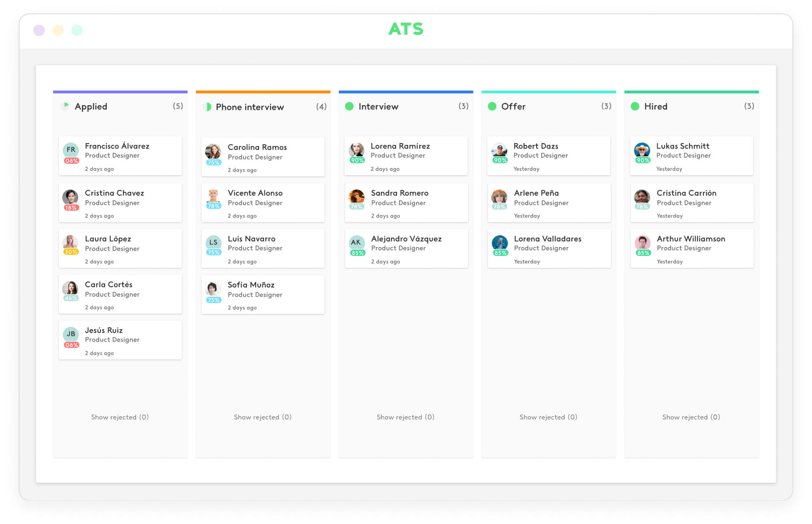Open Lorena Valladares candidate name
Screen dimensions: 812x524
[548, 239]
